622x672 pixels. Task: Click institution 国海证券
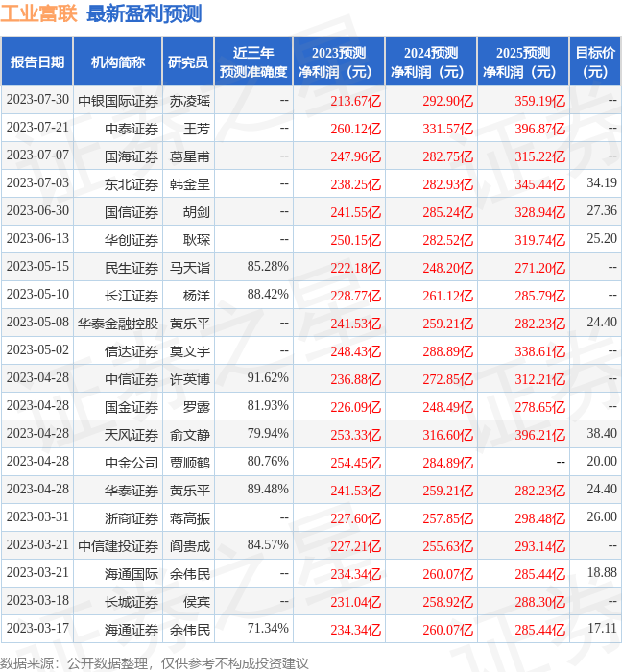tap(132, 156)
